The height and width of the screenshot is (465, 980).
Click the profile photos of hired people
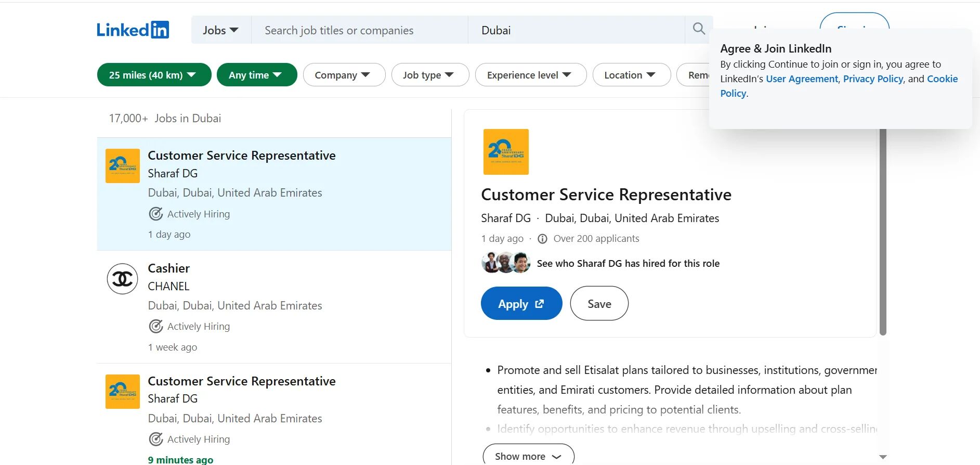[x=505, y=263]
